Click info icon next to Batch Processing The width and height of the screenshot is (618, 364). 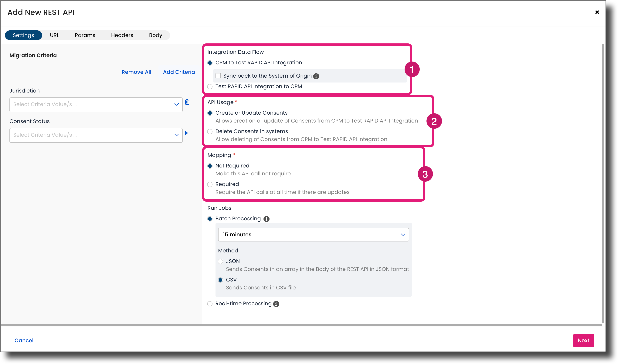267,219
